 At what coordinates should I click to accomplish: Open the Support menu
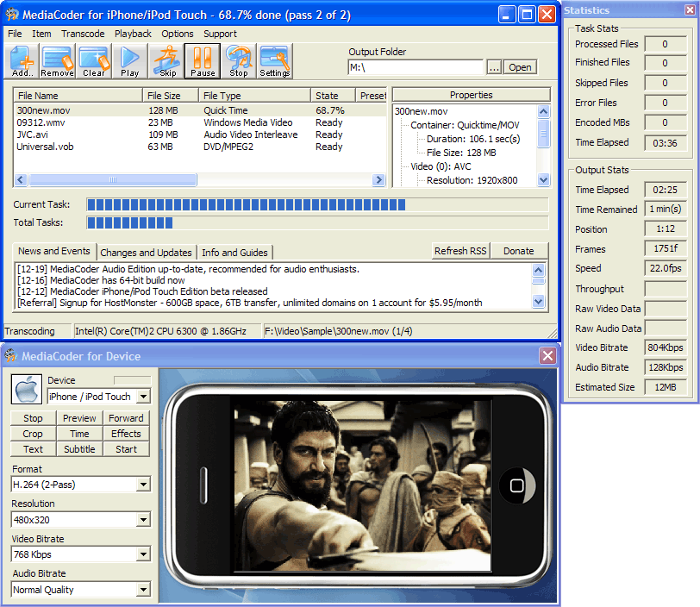point(220,34)
